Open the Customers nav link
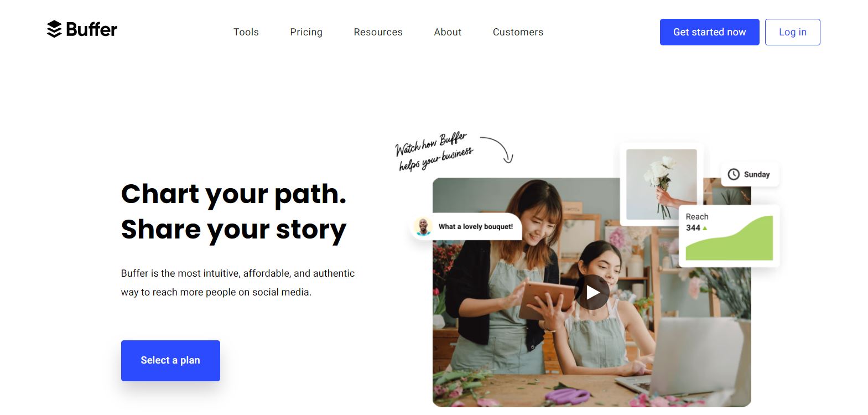The image size is (868, 415). click(x=518, y=32)
